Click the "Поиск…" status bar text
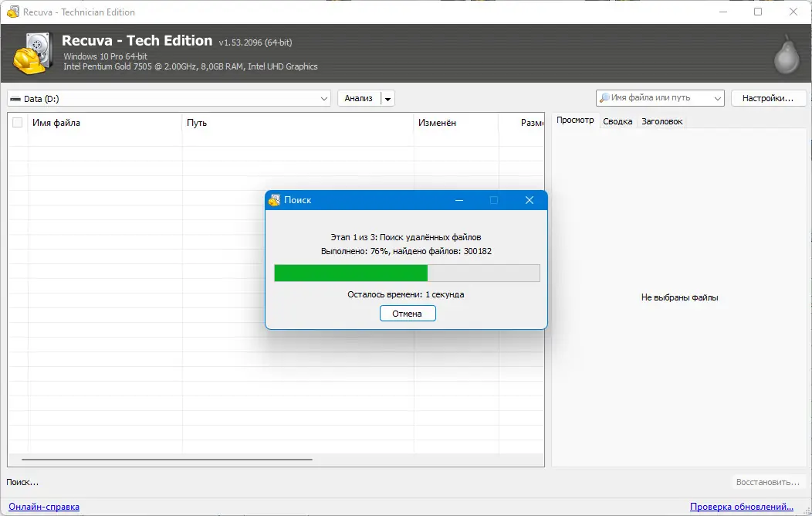812x516 pixels. coord(22,482)
